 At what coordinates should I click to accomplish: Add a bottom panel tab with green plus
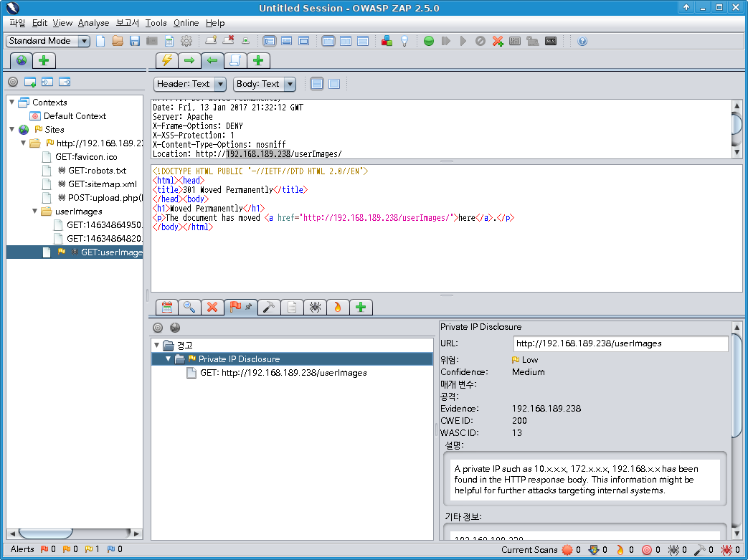[361, 307]
